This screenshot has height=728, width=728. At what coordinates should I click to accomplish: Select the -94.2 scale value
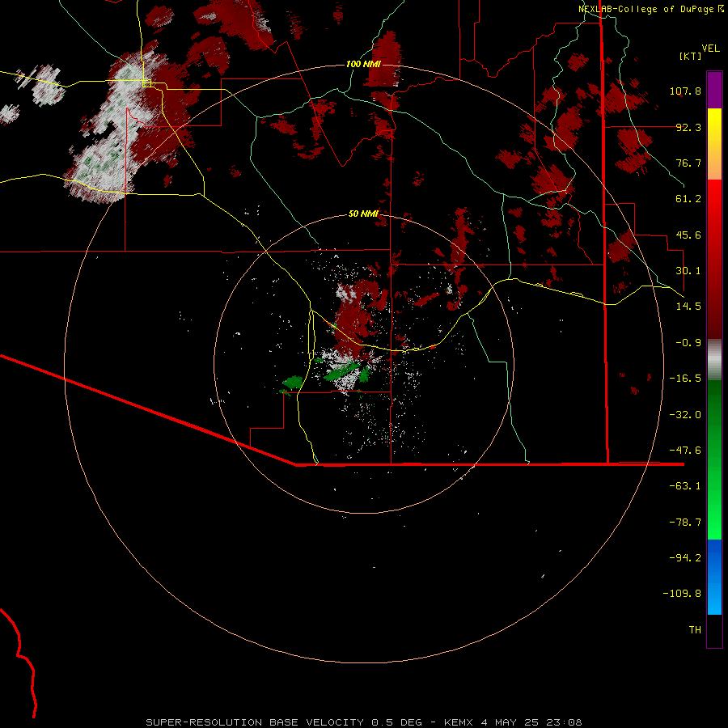click(685, 558)
